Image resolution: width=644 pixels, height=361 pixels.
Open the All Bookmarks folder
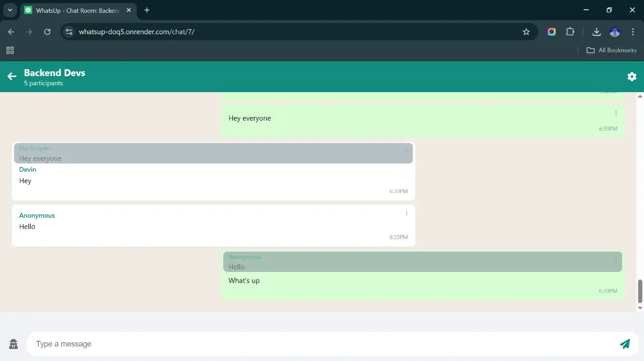tap(611, 50)
